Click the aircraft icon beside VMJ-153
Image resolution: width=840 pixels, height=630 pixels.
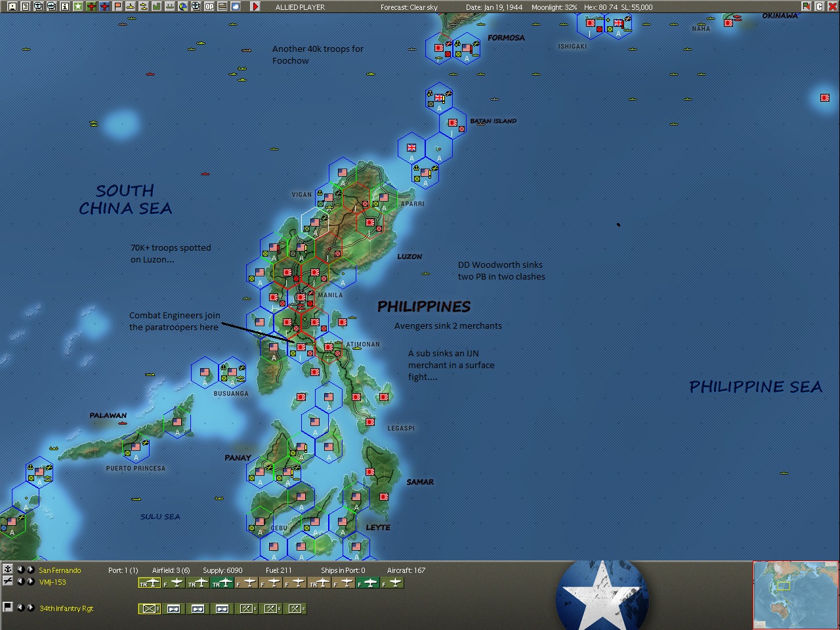[x=7, y=581]
